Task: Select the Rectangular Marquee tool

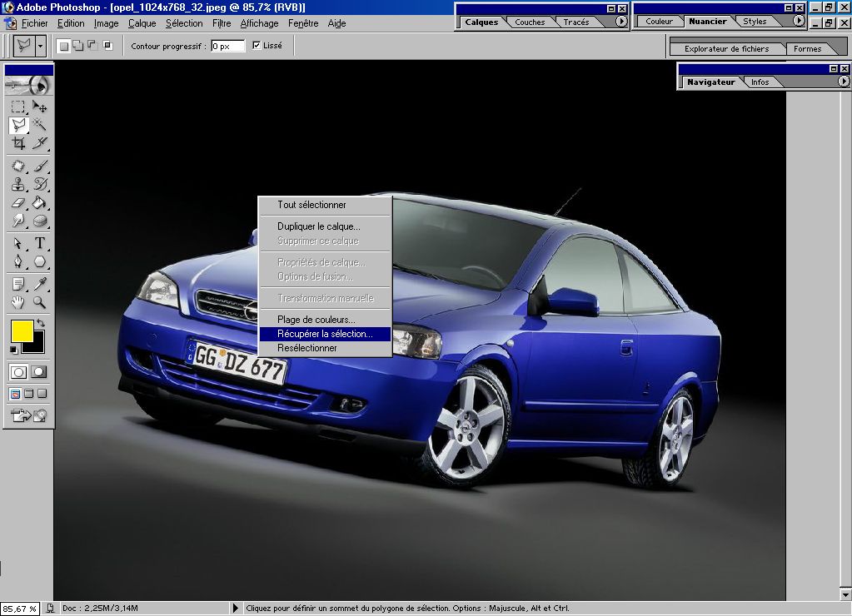Action: click(18, 107)
